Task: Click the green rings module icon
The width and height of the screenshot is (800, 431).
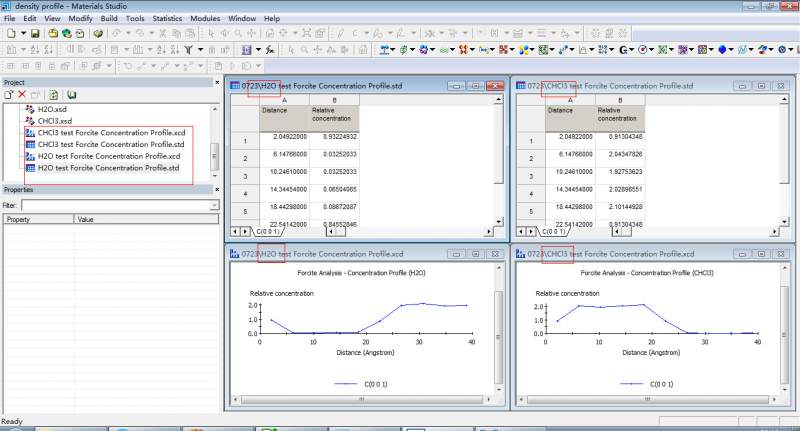Action: click(444, 49)
